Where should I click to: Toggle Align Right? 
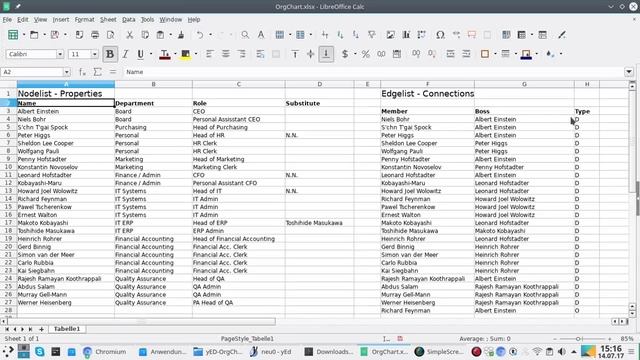(x=242, y=54)
